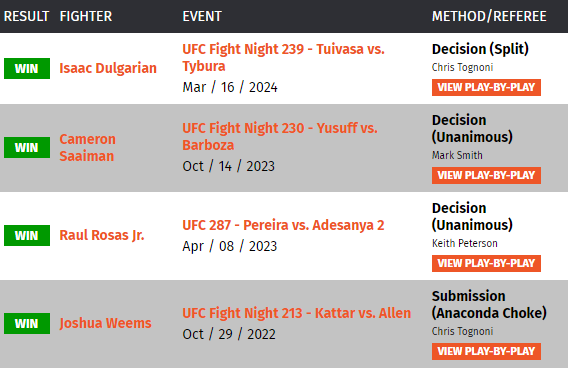Click WIN badge next to Isaac Dulgarian

[x=27, y=68]
